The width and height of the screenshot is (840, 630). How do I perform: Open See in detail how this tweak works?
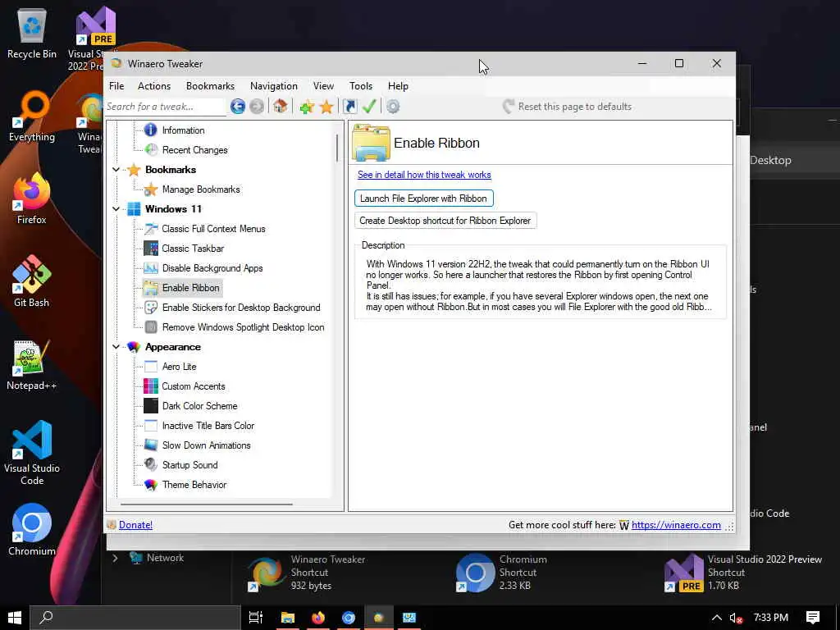(x=424, y=175)
